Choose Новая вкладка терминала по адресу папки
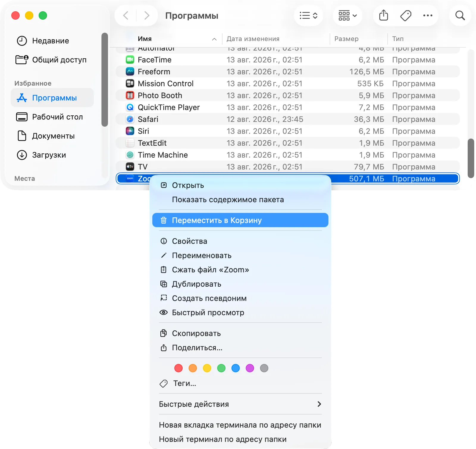Image resolution: width=476 pixels, height=449 pixels. click(240, 425)
